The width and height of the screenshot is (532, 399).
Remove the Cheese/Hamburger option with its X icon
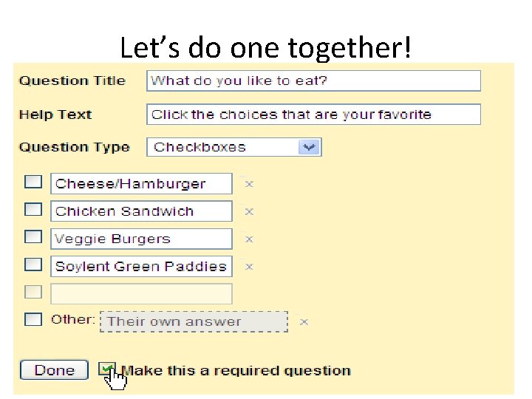[x=249, y=184]
